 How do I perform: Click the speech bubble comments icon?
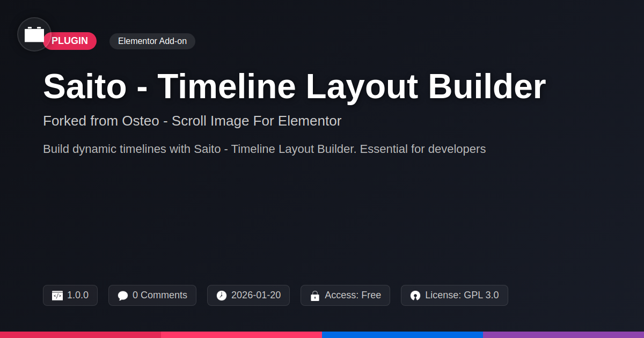(x=123, y=296)
